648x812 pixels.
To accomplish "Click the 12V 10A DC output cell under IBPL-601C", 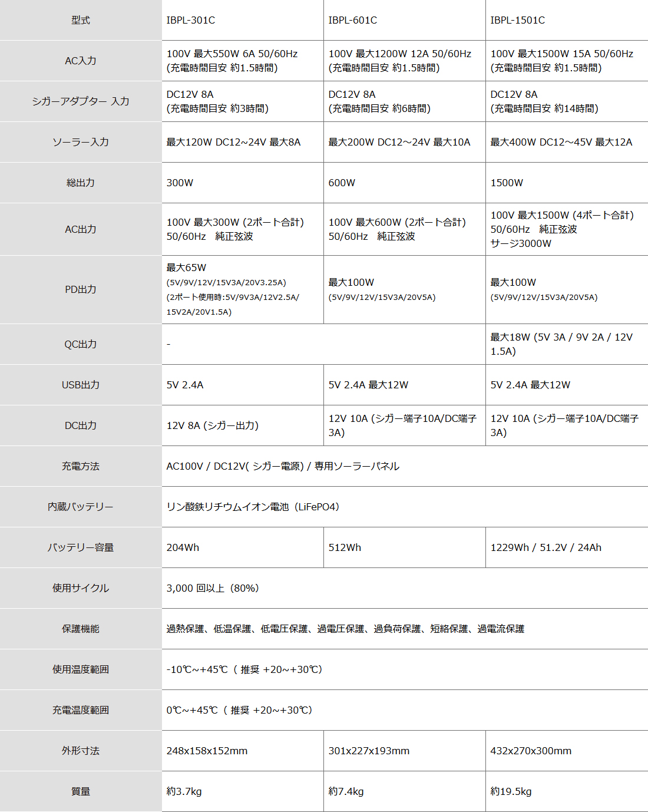I will click(405, 425).
